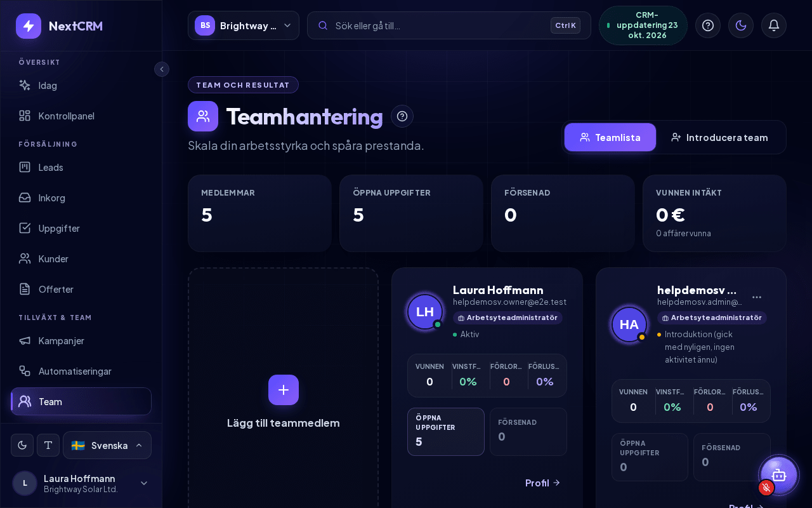This screenshot has height=508, width=812.
Task: Open the help icon in top bar
Action: pos(708,25)
